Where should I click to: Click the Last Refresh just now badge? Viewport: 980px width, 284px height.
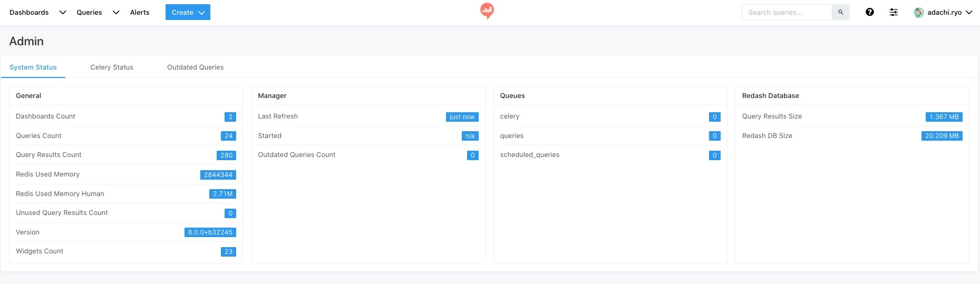(x=462, y=117)
